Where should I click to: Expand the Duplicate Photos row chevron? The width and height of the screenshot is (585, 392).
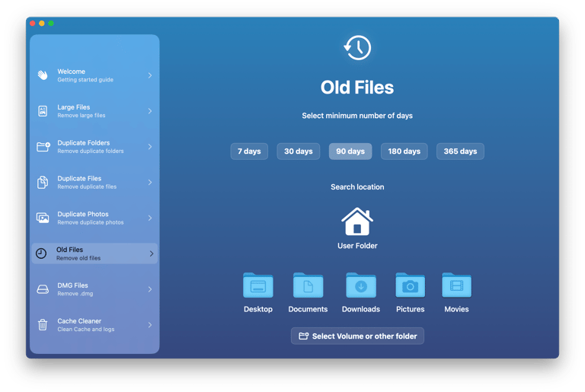click(x=150, y=218)
